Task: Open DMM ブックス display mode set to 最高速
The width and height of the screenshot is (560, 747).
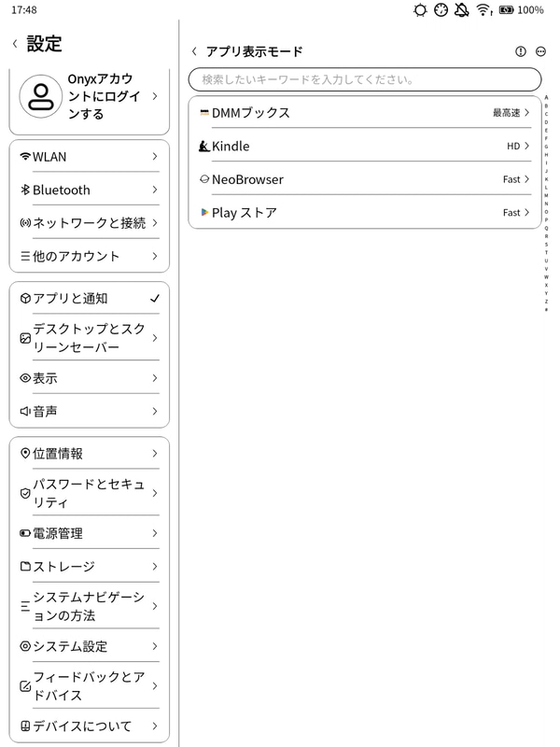Action: [x=364, y=113]
